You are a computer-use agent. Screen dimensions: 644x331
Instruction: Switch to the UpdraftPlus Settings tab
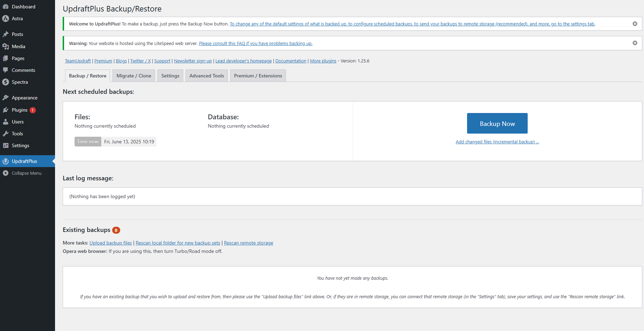click(x=170, y=76)
